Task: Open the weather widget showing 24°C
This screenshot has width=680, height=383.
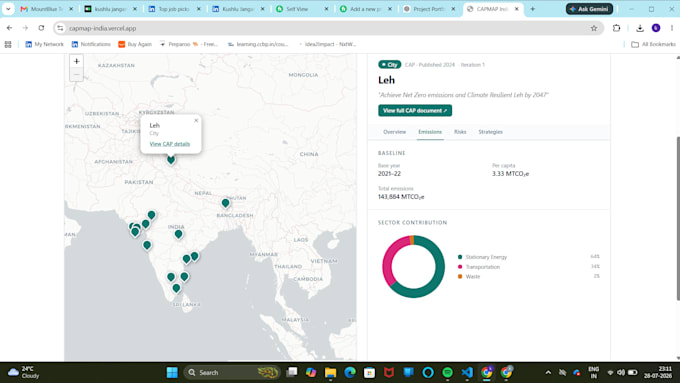Action: [x=22, y=373]
